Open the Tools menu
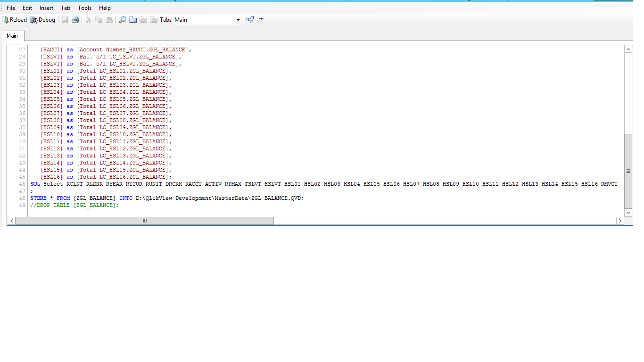 [85, 8]
